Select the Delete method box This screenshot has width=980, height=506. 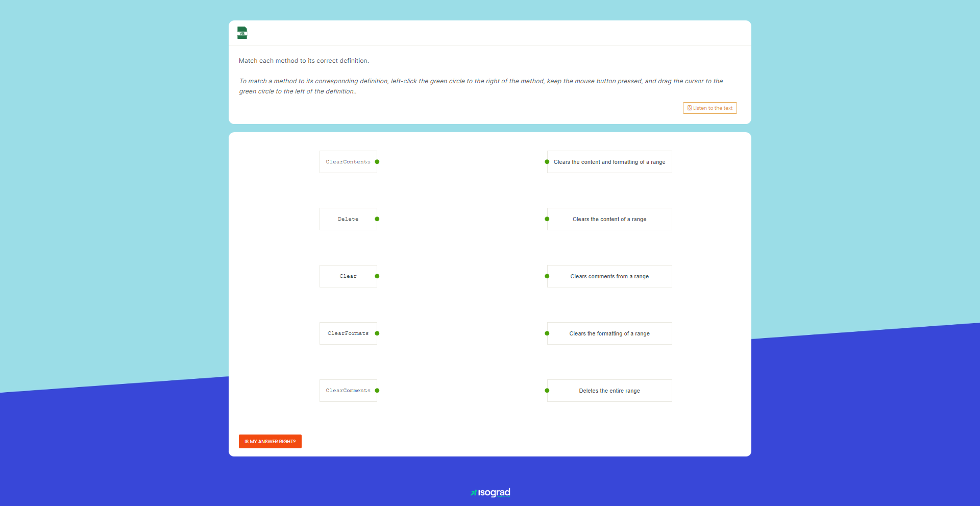[348, 219]
